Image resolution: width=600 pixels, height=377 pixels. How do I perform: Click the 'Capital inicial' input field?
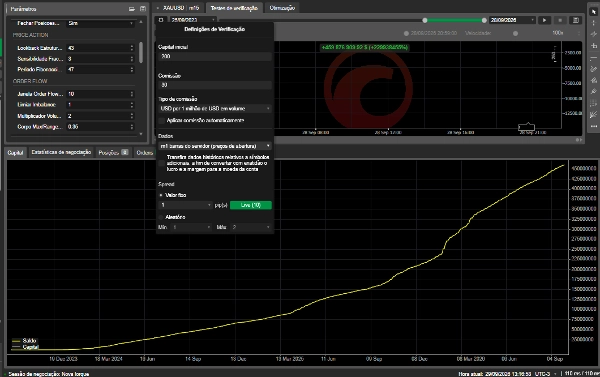(215, 56)
